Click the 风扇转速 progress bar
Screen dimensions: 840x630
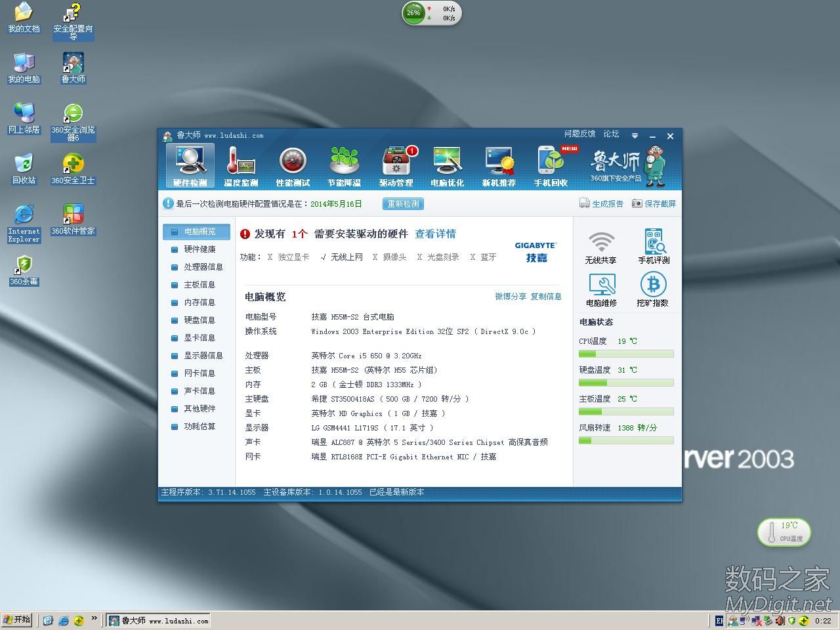coord(626,440)
